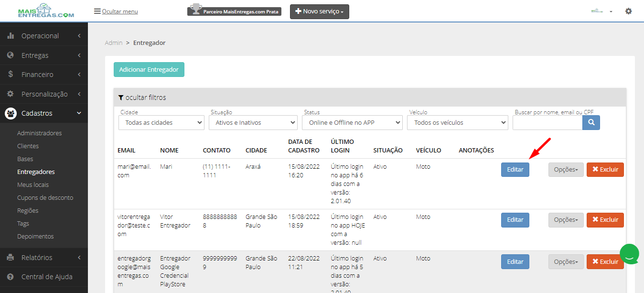This screenshot has width=644, height=293.
Task: Open the user account dropdown
Action: (x=601, y=11)
